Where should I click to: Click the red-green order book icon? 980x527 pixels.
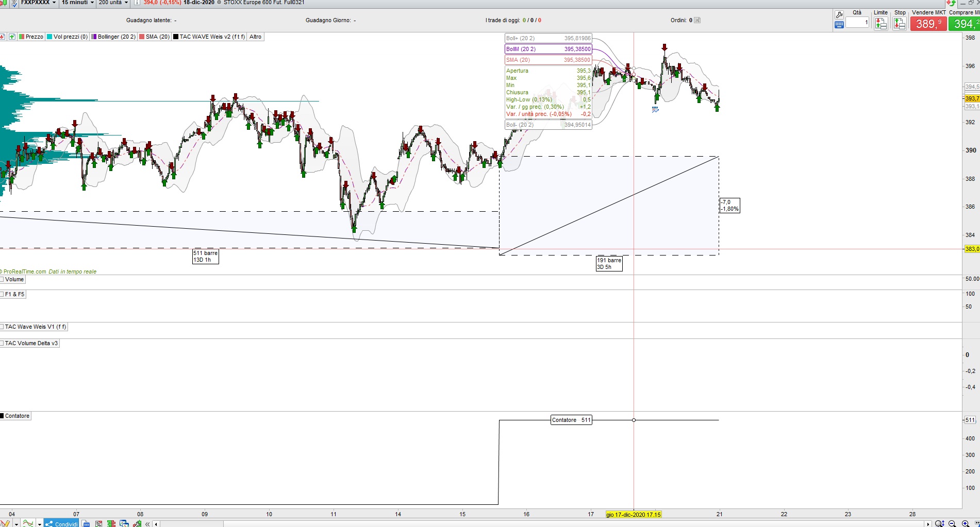click(111, 524)
